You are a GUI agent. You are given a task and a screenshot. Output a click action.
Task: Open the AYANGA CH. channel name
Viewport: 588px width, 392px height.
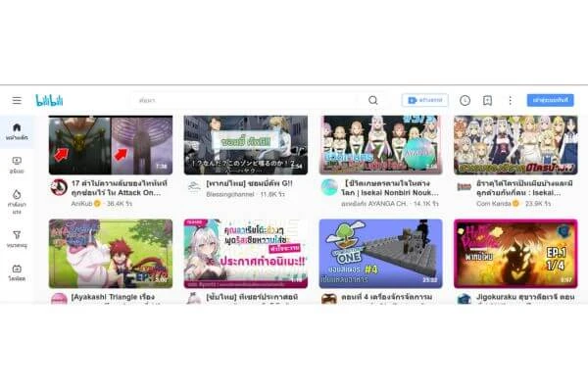374,203
